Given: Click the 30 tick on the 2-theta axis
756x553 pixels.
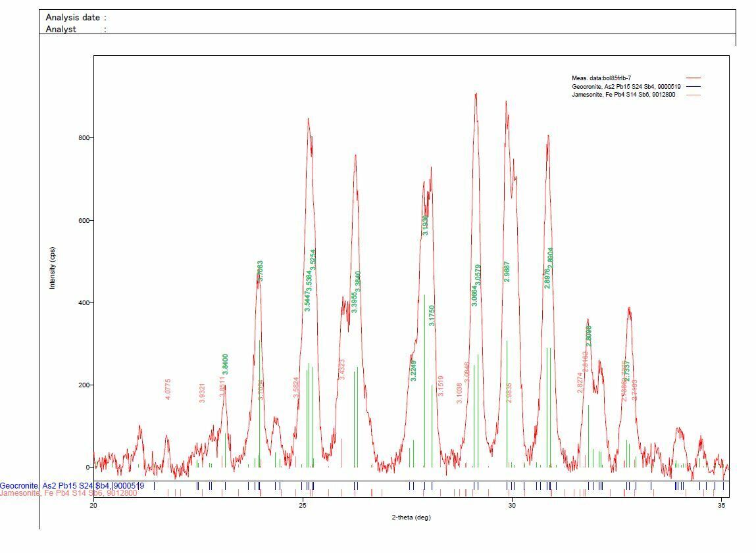Looking at the screenshot, I should [x=512, y=505].
